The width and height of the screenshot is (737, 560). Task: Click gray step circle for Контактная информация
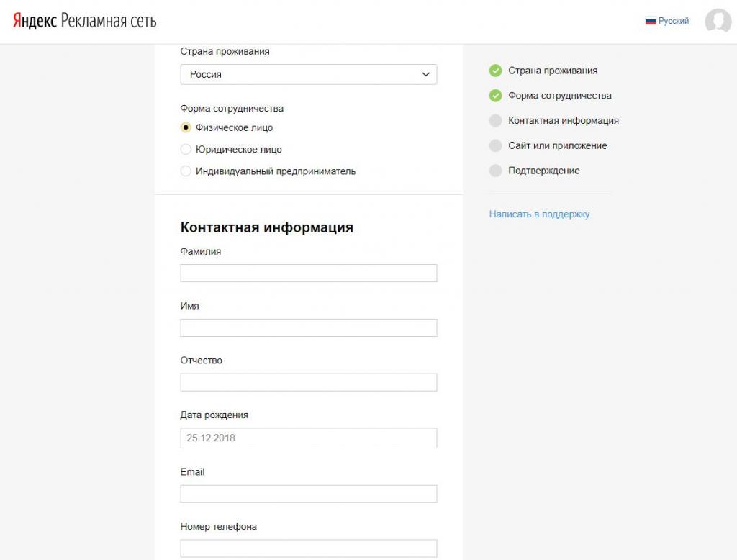tap(495, 121)
